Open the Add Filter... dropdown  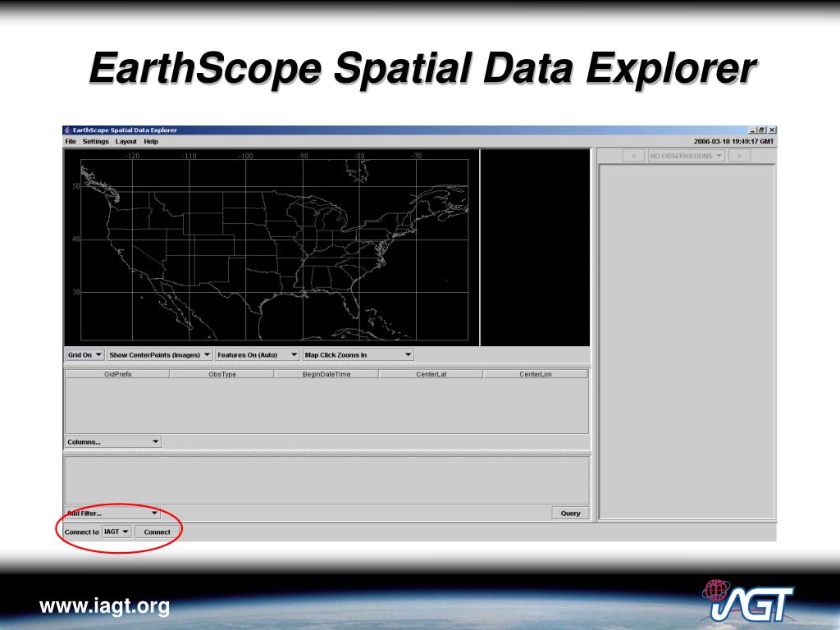[113, 514]
